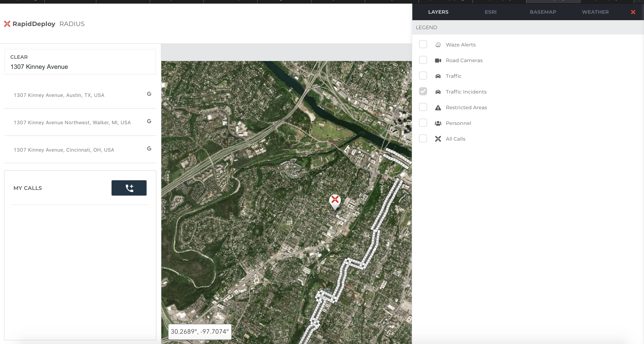Uncheck the Traffic Incidents layer checkbox
The image size is (644, 344).
(x=423, y=91)
